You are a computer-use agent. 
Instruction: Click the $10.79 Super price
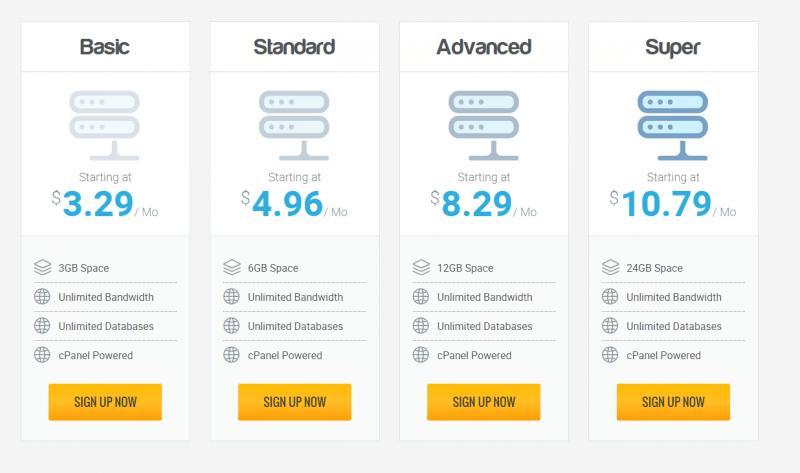point(660,204)
